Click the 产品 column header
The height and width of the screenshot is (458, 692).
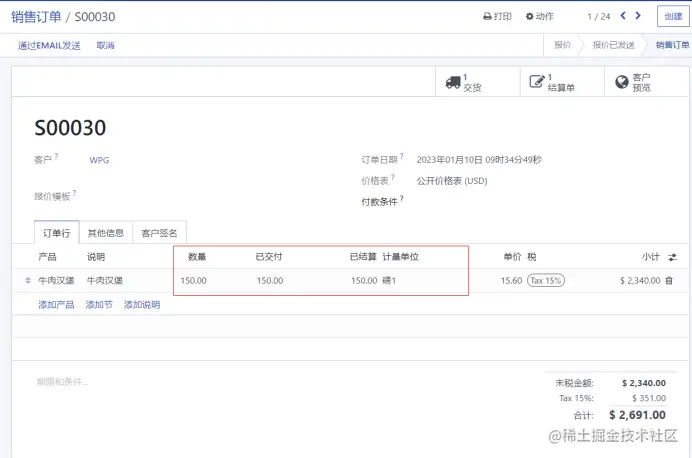click(47, 257)
